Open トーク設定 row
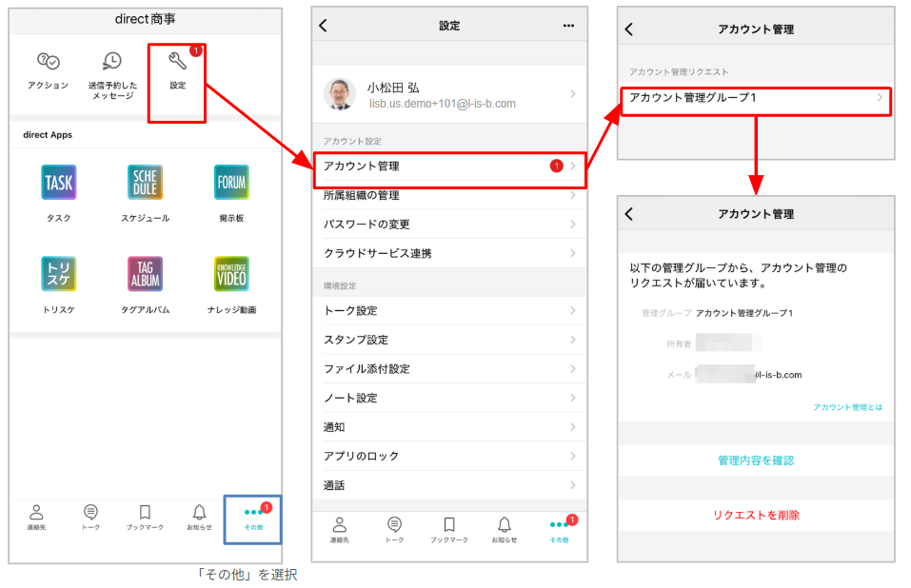 tap(449, 310)
